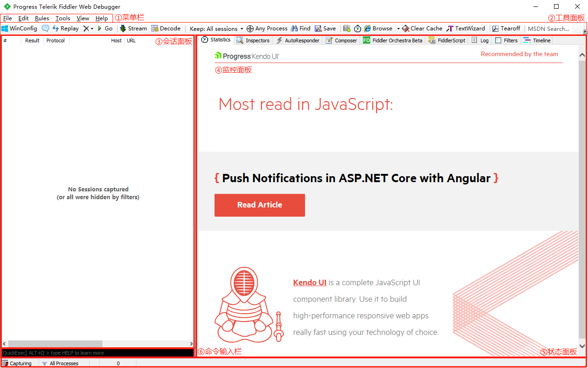The image size is (588, 368).
Task: Click the Browse Internet Explorer button
Action: [x=379, y=29]
